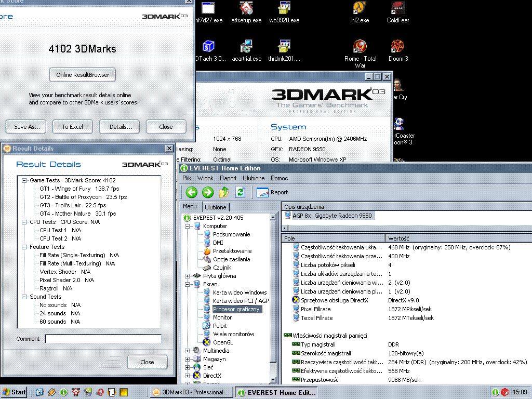
Task: Select Karta wideo PCI / AGP item
Action: (241, 301)
